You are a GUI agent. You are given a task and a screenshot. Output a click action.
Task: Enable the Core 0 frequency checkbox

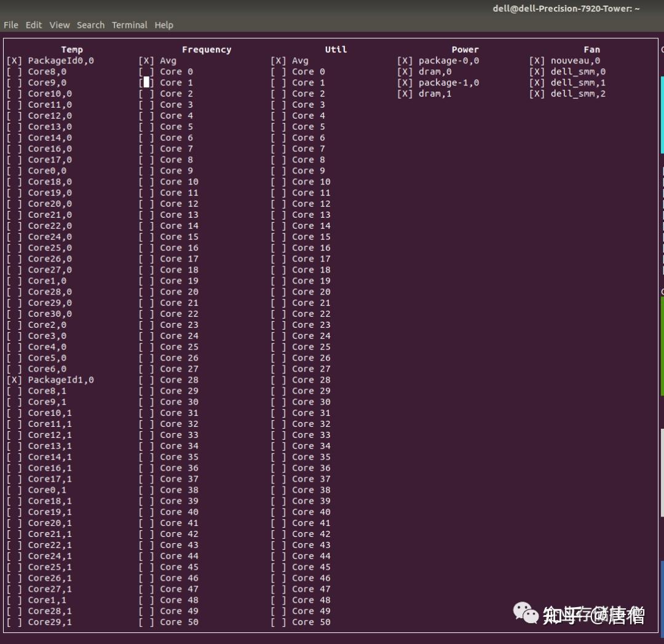[147, 71]
